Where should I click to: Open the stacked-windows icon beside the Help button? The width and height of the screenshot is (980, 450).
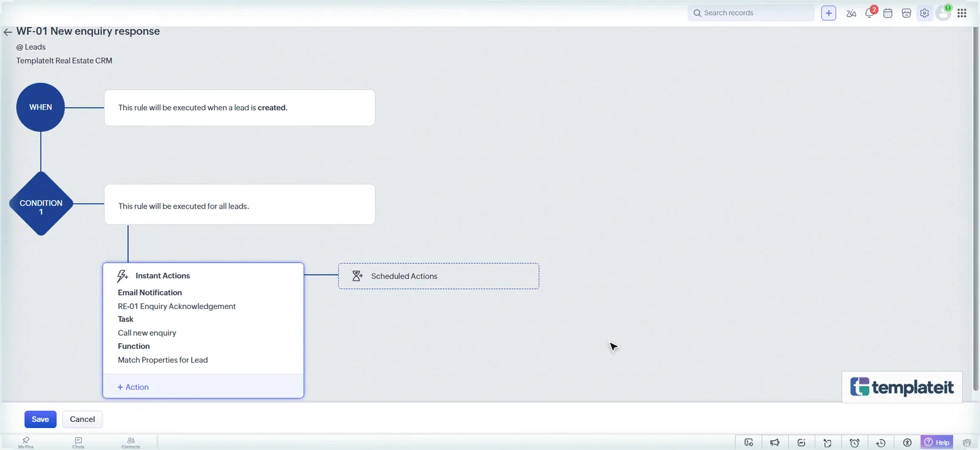click(x=967, y=443)
